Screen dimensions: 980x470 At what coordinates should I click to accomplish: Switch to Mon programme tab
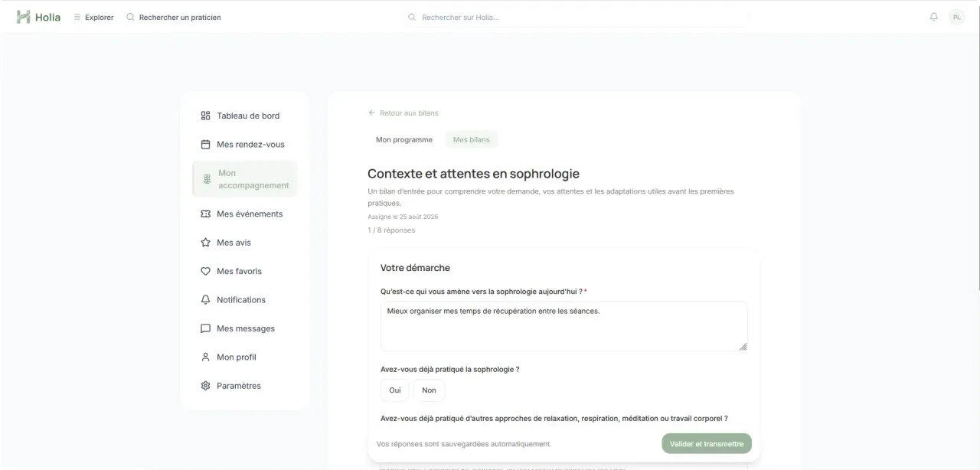[404, 139]
